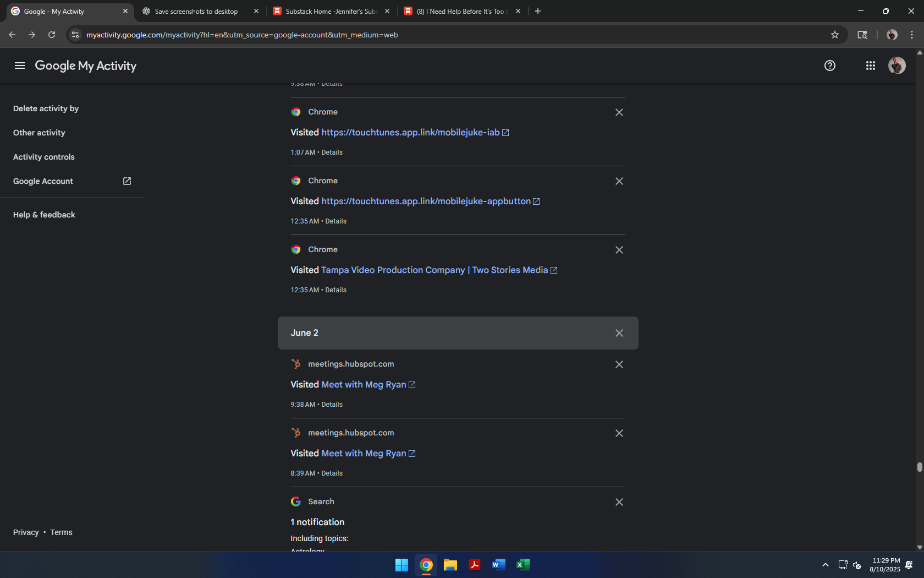The height and width of the screenshot is (578, 924).
Task: Show hidden system tray icons
Action: pyautogui.click(x=826, y=565)
